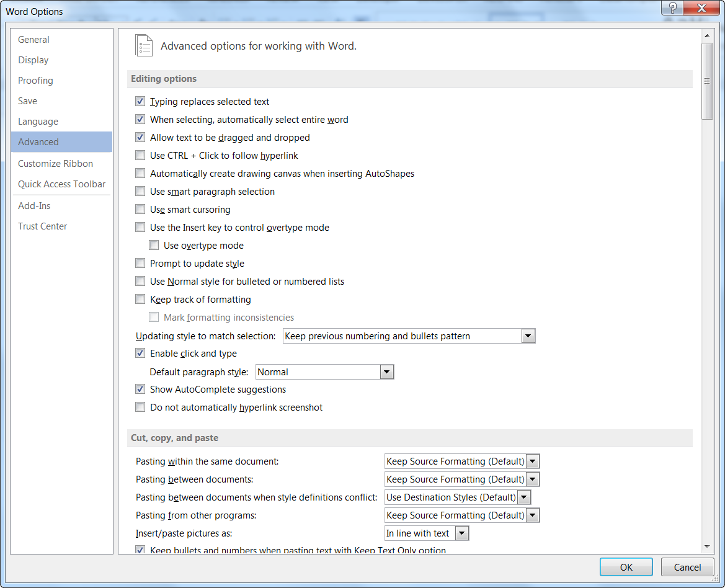Enable Use CTRL + Click to follow hyperlink
The height and width of the screenshot is (588, 725).
point(140,155)
